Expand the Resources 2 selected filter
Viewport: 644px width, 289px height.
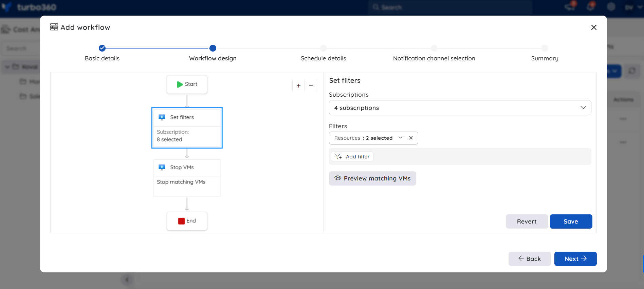(x=401, y=138)
